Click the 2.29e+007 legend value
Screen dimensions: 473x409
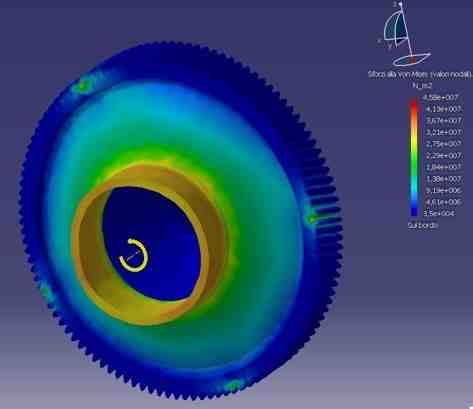444,156
